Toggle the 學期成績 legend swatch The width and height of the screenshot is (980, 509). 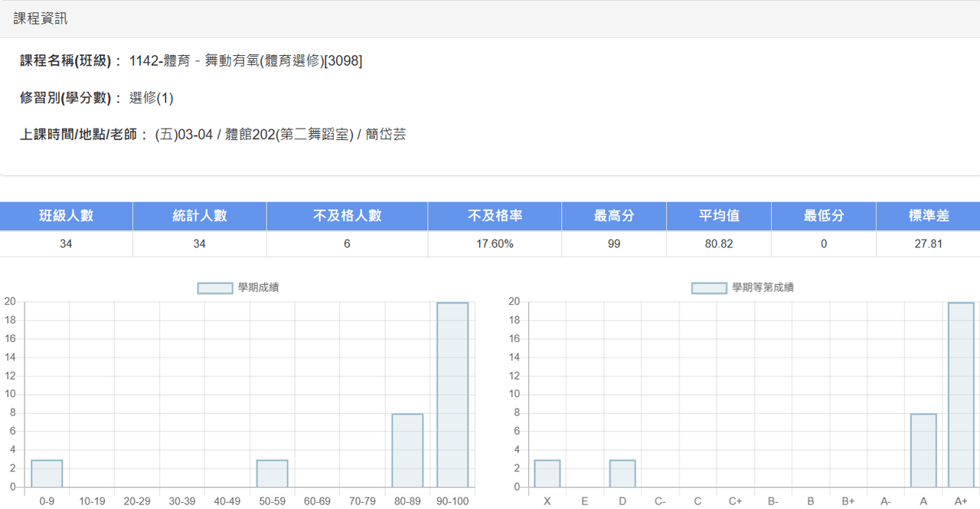click(215, 288)
